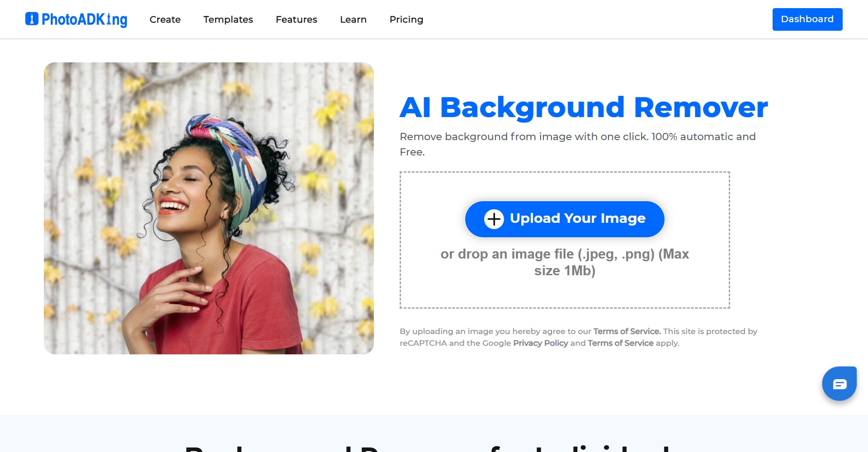Open the Create menu
The height and width of the screenshot is (452, 868).
165,19
